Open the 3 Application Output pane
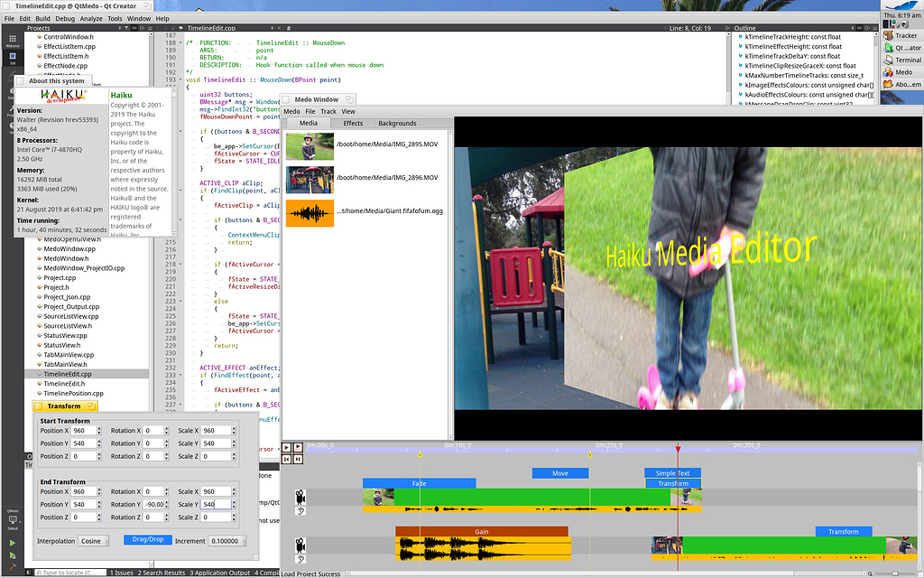 [220, 573]
